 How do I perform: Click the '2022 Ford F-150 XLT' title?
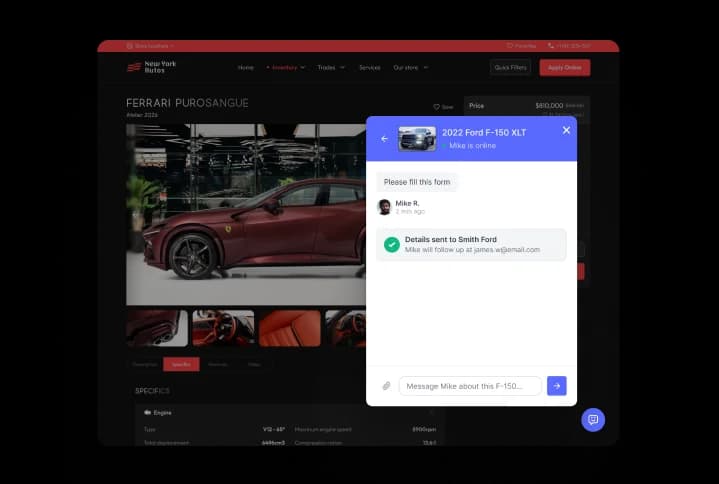(484, 132)
